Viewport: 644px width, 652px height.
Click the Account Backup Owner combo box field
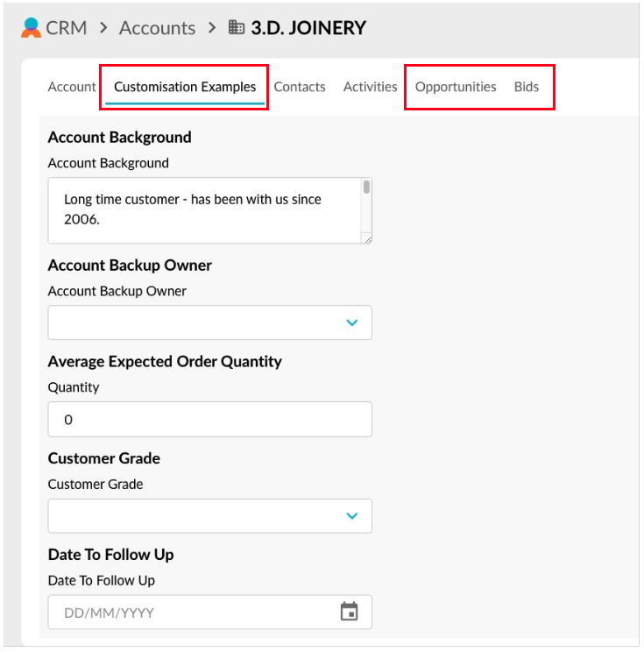[x=193, y=322]
